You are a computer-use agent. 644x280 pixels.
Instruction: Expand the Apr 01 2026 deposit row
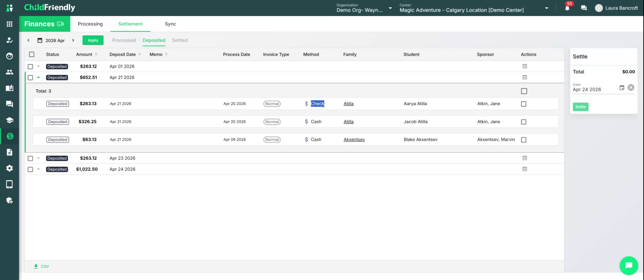(x=39, y=66)
